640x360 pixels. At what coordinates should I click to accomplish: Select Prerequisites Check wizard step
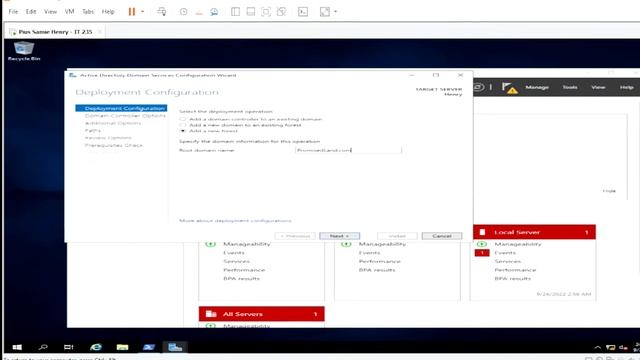pyautogui.click(x=114, y=145)
